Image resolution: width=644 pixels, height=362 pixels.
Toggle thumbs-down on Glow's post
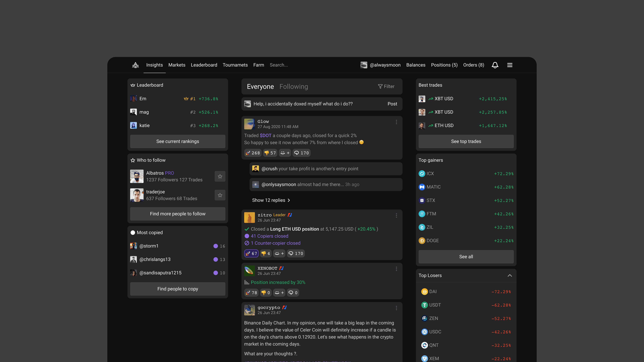point(270,153)
